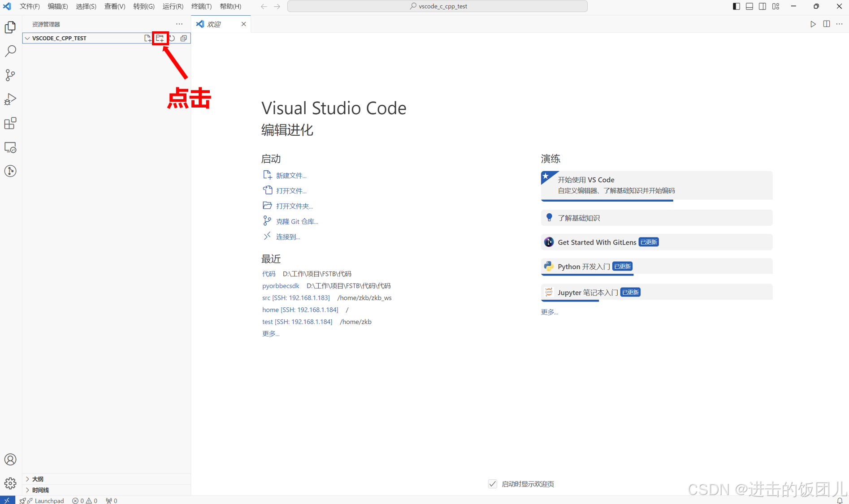
Task: Open the Extensions view
Action: (x=10, y=123)
